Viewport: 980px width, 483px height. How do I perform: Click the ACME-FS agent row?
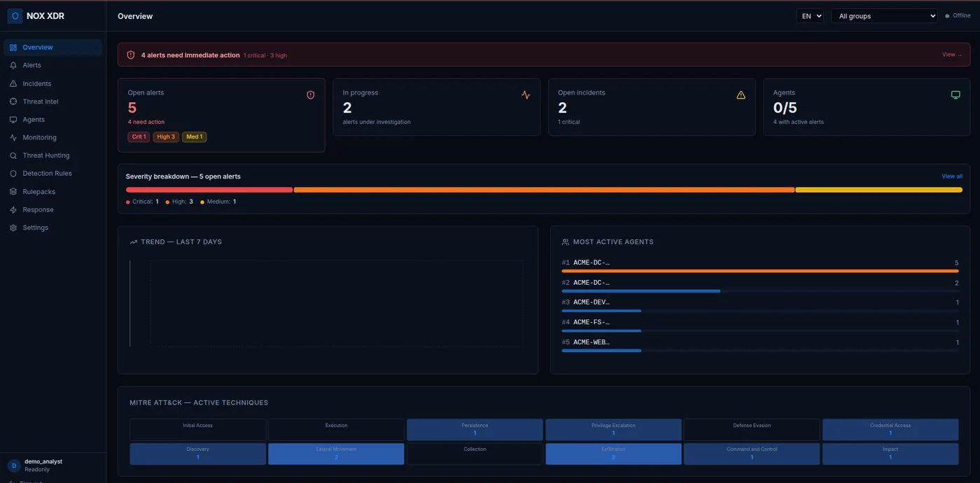pyautogui.click(x=760, y=325)
